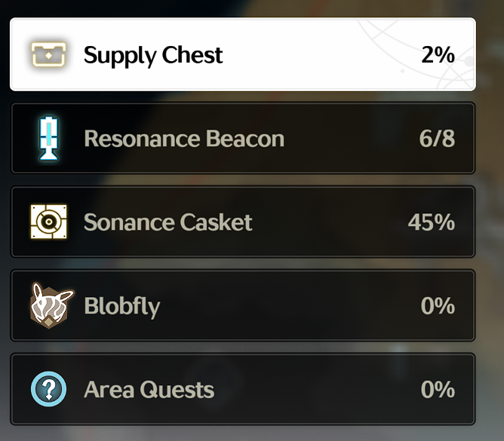Image resolution: width=504 pixels, height=441 pixels.
Task: Open the Area Quests category
Action: [x=243, y=389]
